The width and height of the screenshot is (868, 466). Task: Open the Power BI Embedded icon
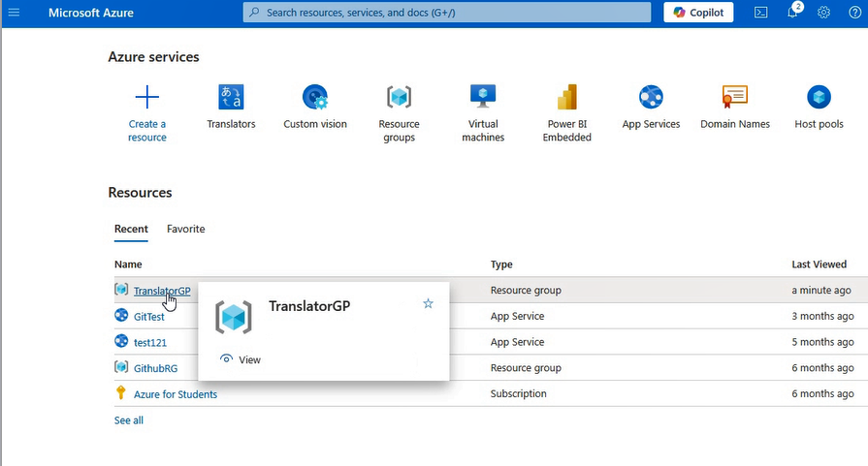click(566, 97)
